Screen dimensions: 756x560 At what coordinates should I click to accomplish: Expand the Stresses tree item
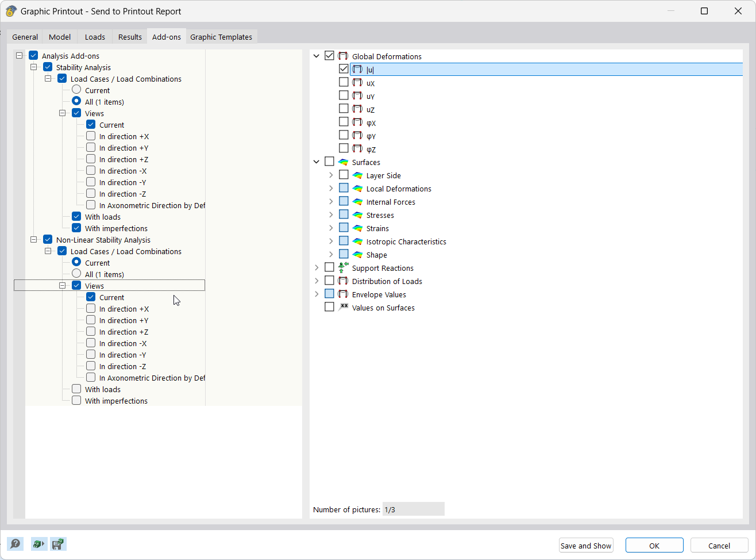pos(330,214)
